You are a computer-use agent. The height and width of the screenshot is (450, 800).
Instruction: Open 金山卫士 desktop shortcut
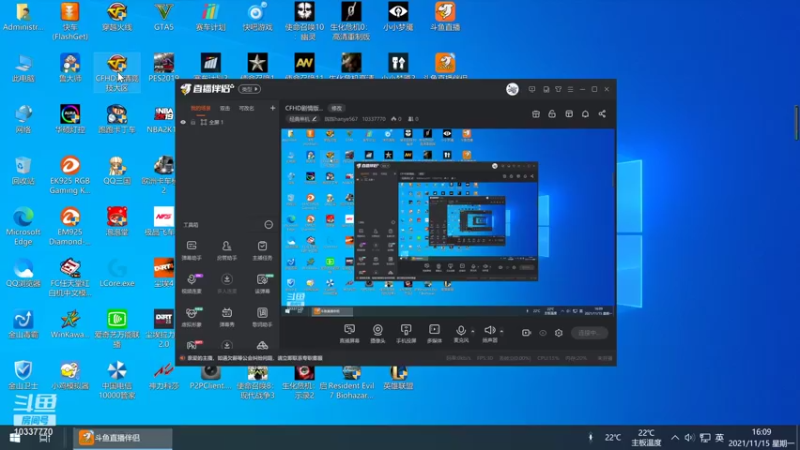(23, 375)
